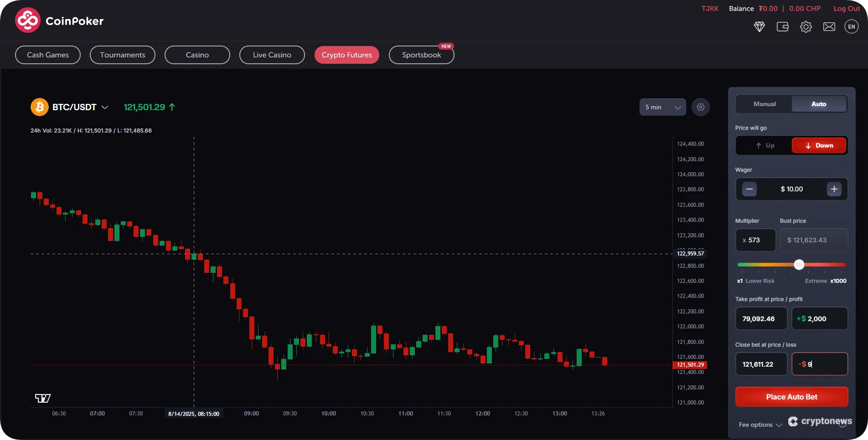Toggle Auto betting mode on
This screenshot has height=440, width=868.
tap(819, 104)
